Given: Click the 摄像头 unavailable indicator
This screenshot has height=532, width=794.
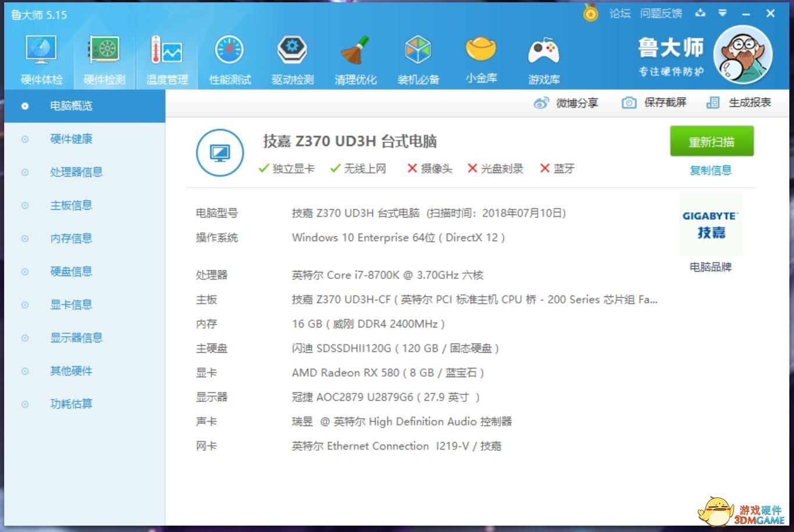Looking at the screenshot, I should coord(429,169).
